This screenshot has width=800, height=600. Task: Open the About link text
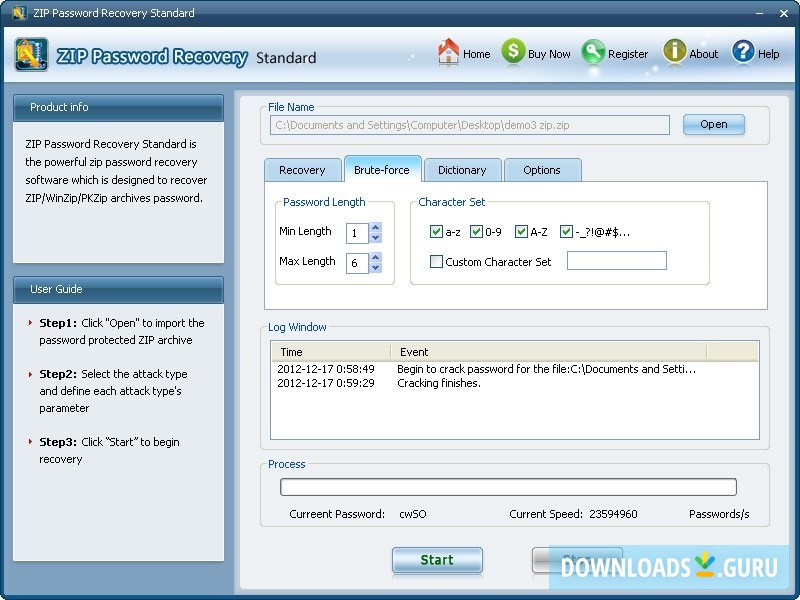[x=704, y=54]
